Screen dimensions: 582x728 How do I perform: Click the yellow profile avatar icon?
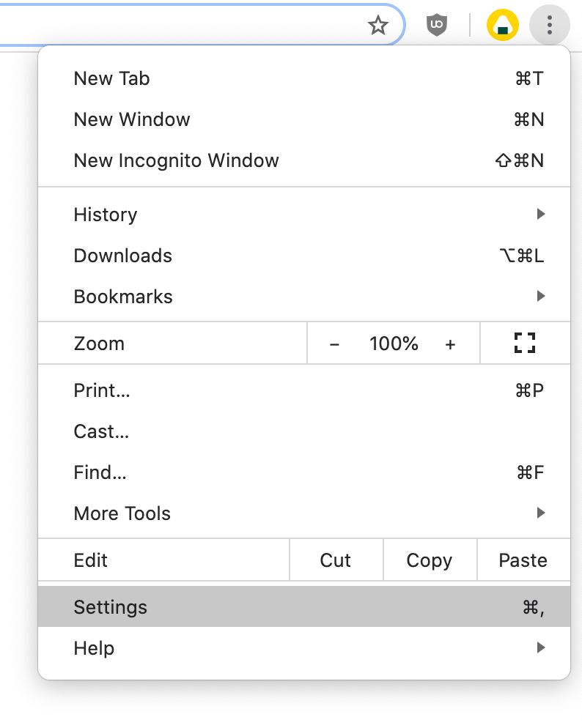(503, 25)
